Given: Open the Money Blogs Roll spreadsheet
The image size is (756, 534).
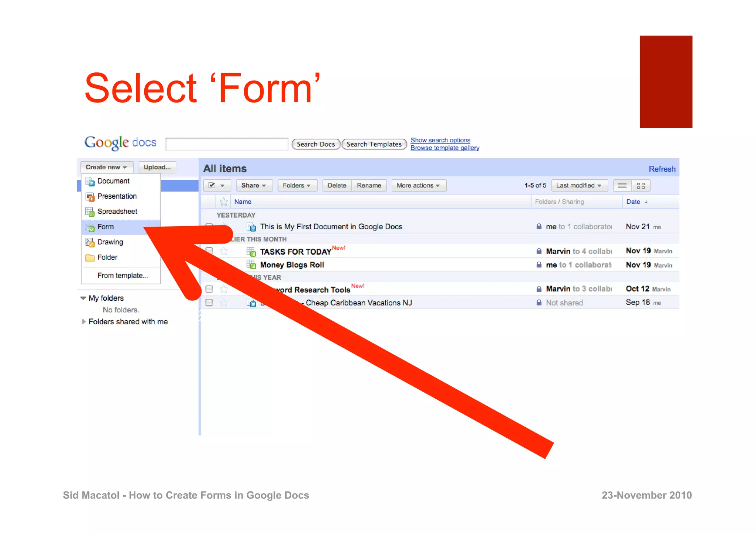Looking at the screenshot, I should click(292, 265).
